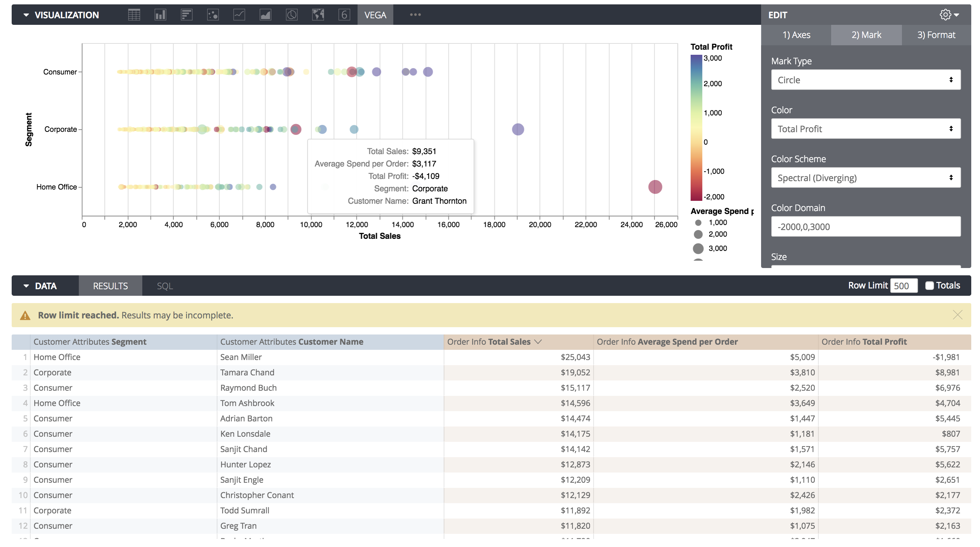Choose the world map visualization icon
The height and width of the screenshot is (547, 980).
click(x=318, y=15)
